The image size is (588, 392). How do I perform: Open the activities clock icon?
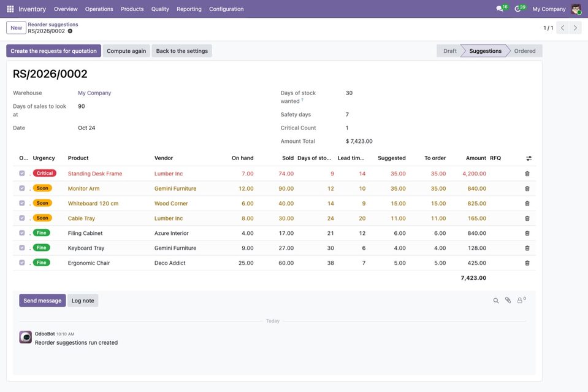517,9
